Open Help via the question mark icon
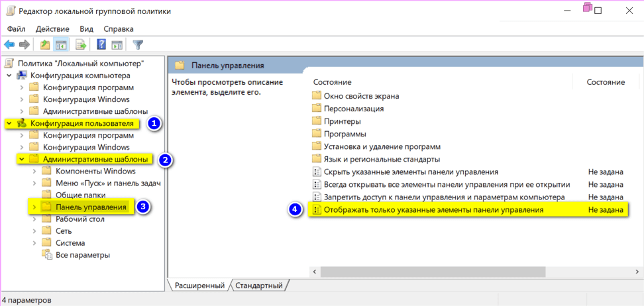Screen dimensions: 644x306 (x=101, y=45)
